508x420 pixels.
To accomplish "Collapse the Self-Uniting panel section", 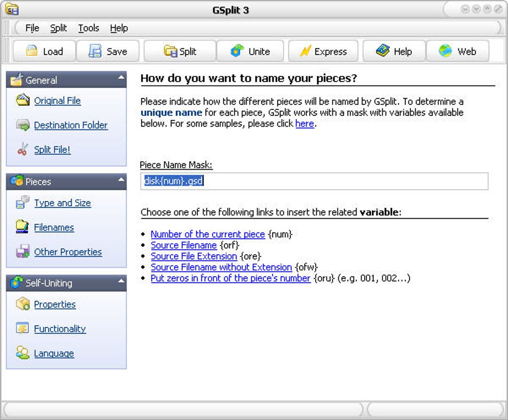I will (x=121, y=281).
